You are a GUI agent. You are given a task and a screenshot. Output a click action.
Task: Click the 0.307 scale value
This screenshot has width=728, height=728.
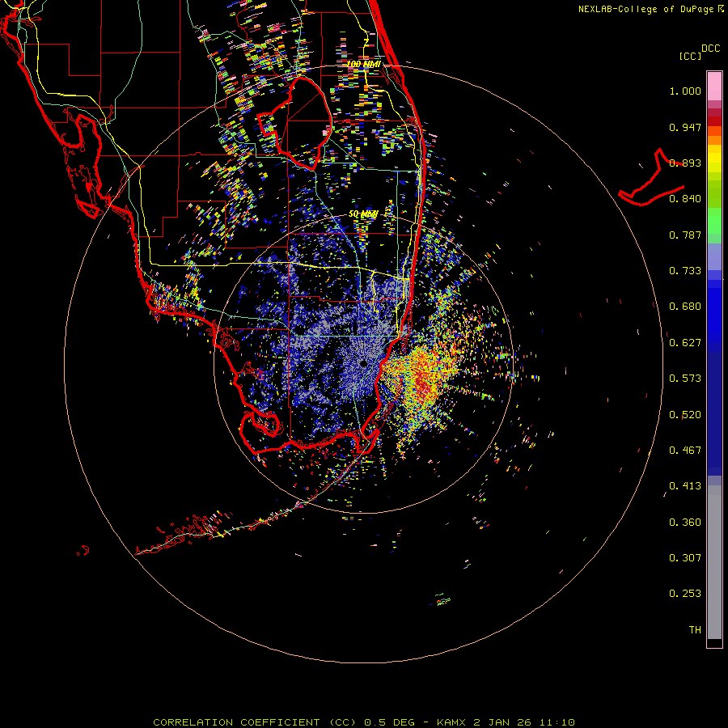pyautogui.click(x=685, y=558)
